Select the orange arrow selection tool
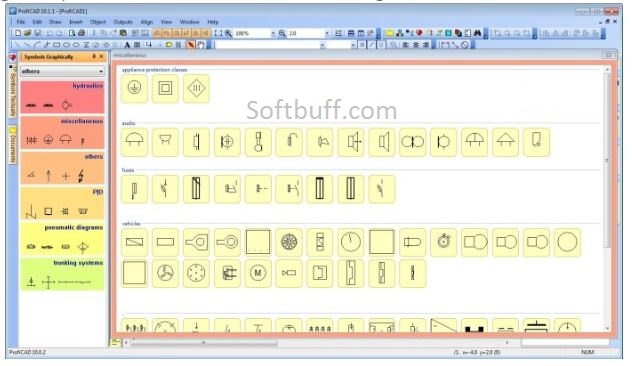The width and height of the screenshot is (632, 366). point(191,45)
